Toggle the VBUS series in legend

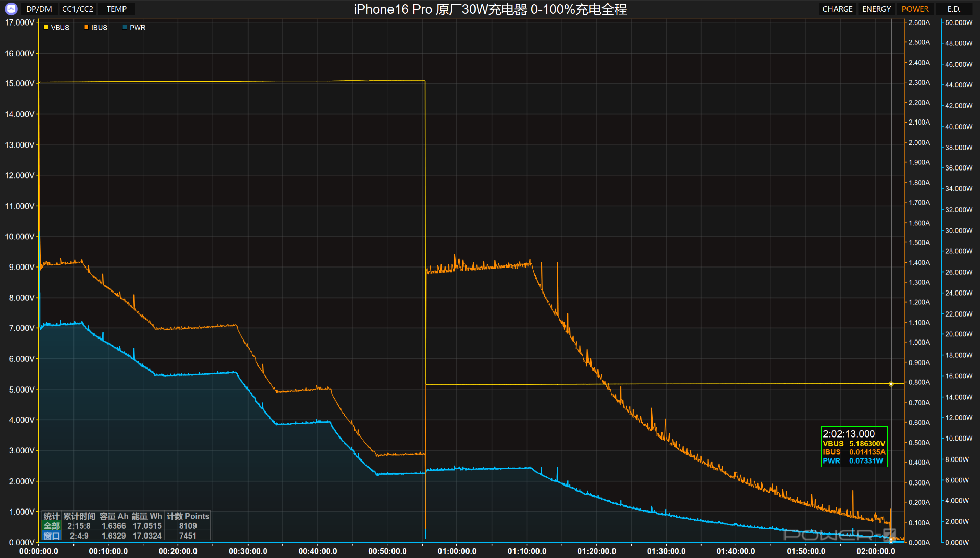(x=56, y=28)
